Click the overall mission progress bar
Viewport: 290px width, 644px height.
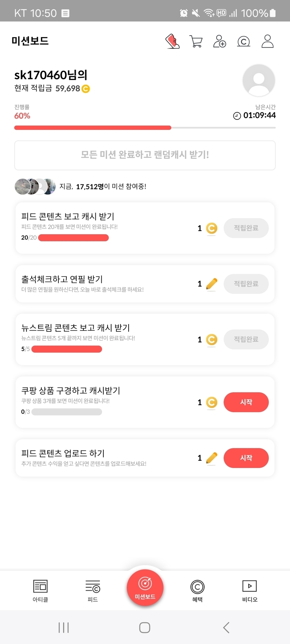145,128
